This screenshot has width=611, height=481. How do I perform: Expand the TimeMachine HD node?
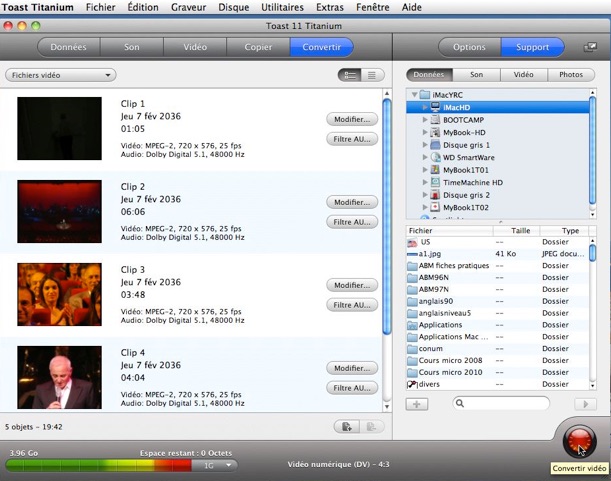point(425,182)
